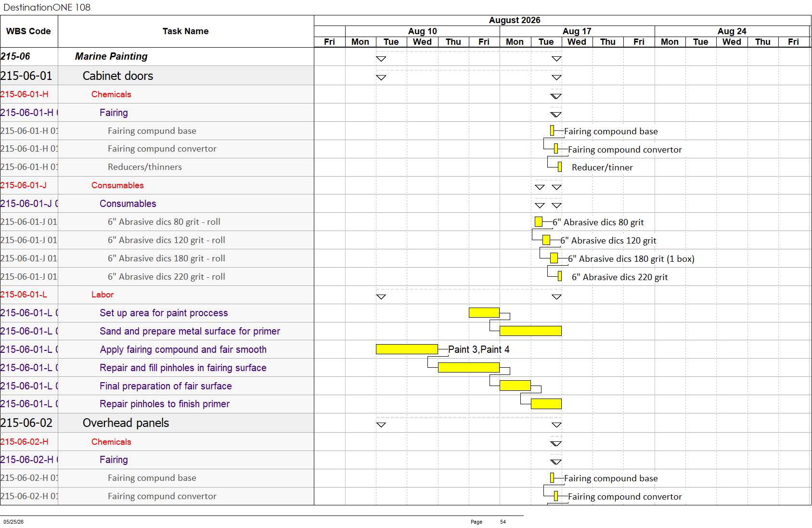Click the Fairing row under Overhead panels
812x528 pixels.
coord(114,460)
